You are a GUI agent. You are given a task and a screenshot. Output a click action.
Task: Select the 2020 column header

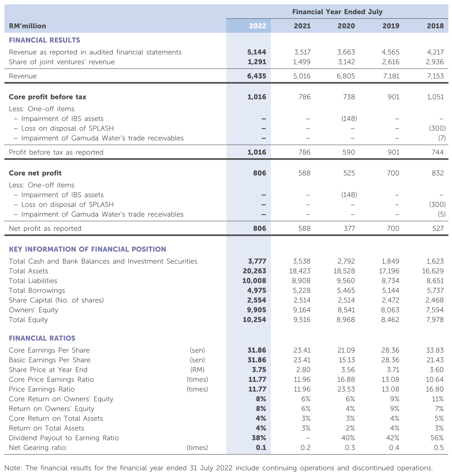pos(347,26)
